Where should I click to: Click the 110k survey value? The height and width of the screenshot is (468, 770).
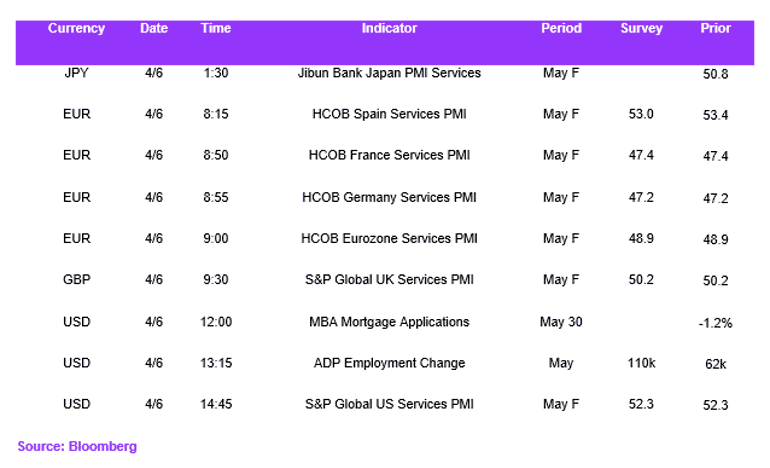pyautogui.click(x=641, y=363)
